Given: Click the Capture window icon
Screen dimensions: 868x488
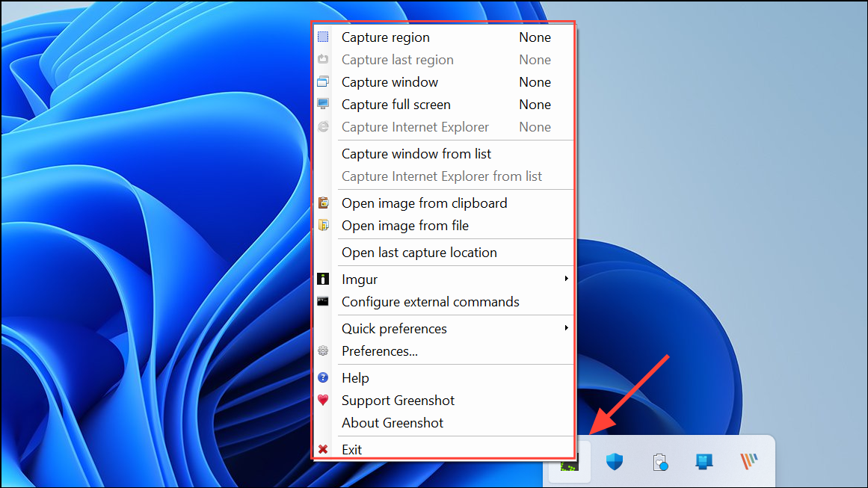Looking at the screenshot, I should [323, 82].
